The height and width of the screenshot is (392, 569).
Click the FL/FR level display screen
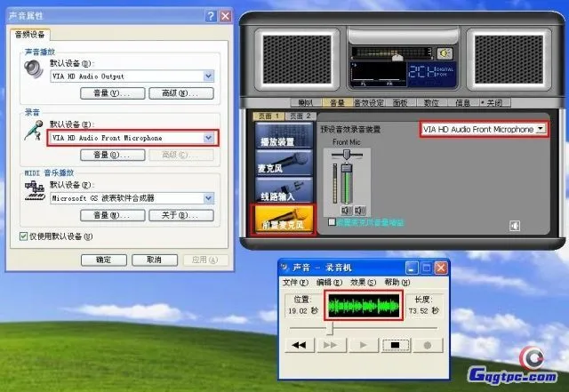point(377,74)
